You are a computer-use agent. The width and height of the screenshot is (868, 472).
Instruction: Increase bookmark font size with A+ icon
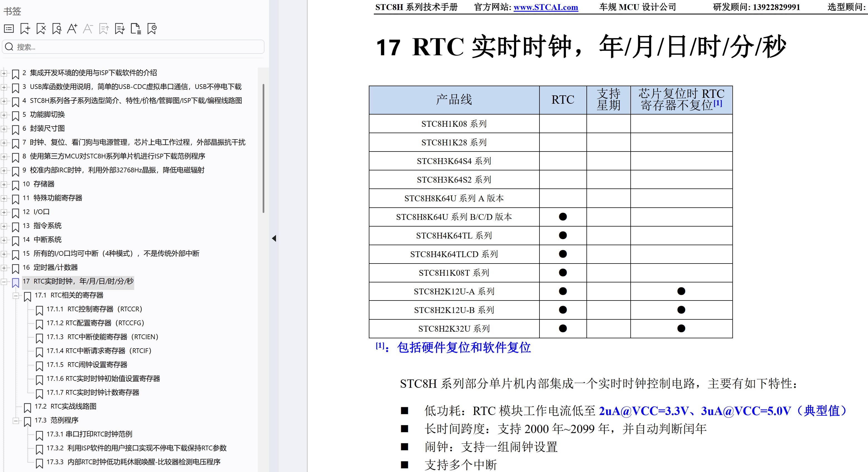[x=72, y=29]
